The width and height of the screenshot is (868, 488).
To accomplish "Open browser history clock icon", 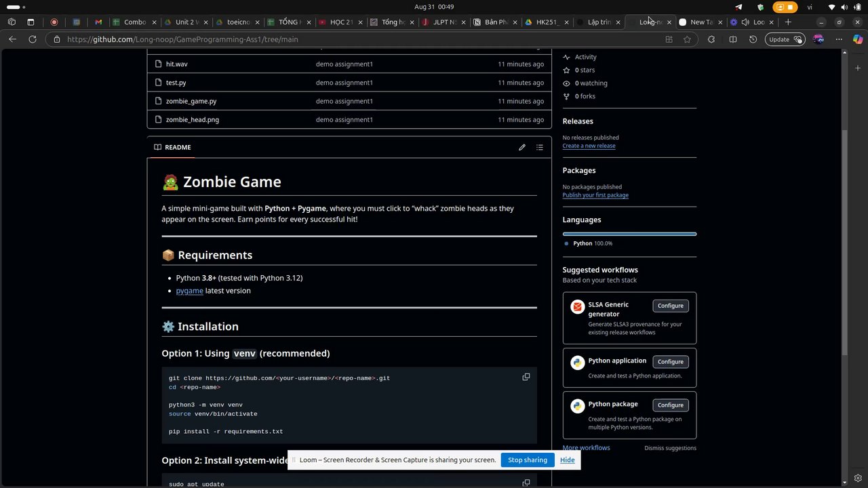I will coord(753,39).
